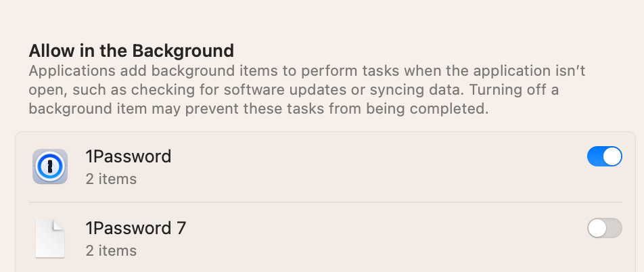The height and width of the screenshot is (272, 644).
Task: Click "2 items" under 1Password 7
Action: (111, 250)
